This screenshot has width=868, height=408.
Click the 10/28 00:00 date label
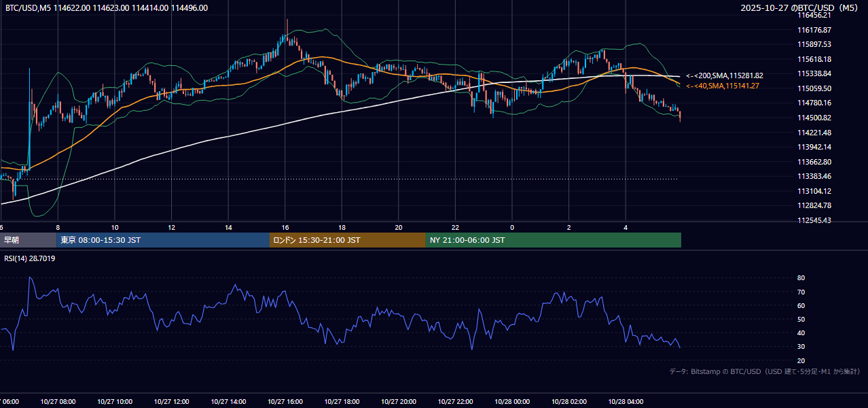coord(512,402)
